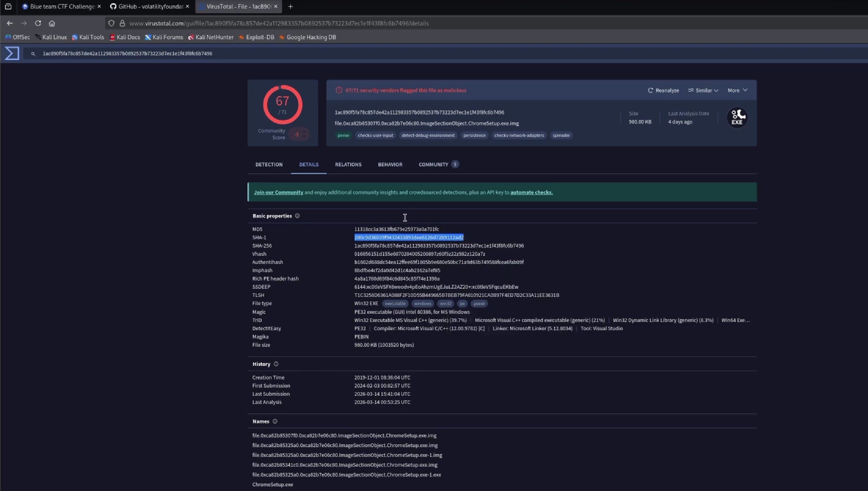Reload the page with the refresh icon
868x491 pixels.
pos(38,24)
